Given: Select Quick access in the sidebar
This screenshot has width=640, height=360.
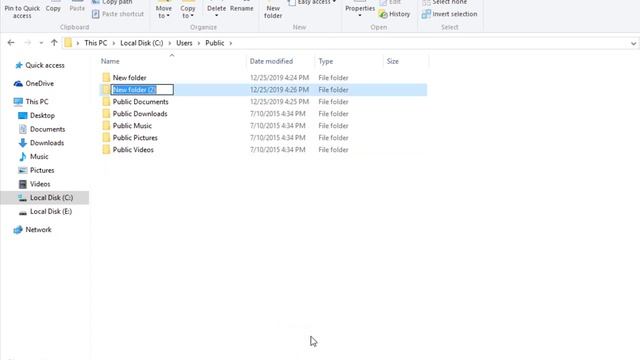Looking at the screenshot, I should [x=44, y=65].
